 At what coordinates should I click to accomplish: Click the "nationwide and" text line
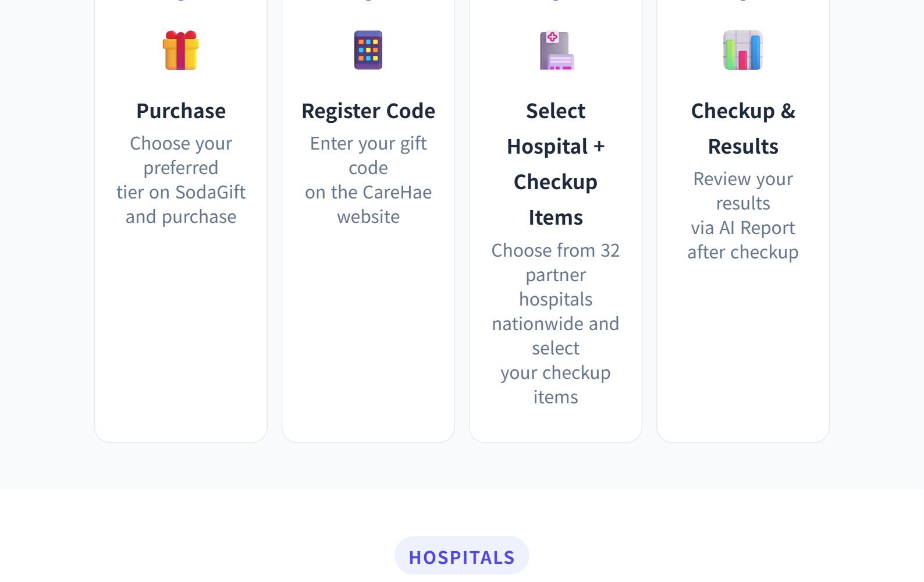pyautogui.click(x=556, y=324)
